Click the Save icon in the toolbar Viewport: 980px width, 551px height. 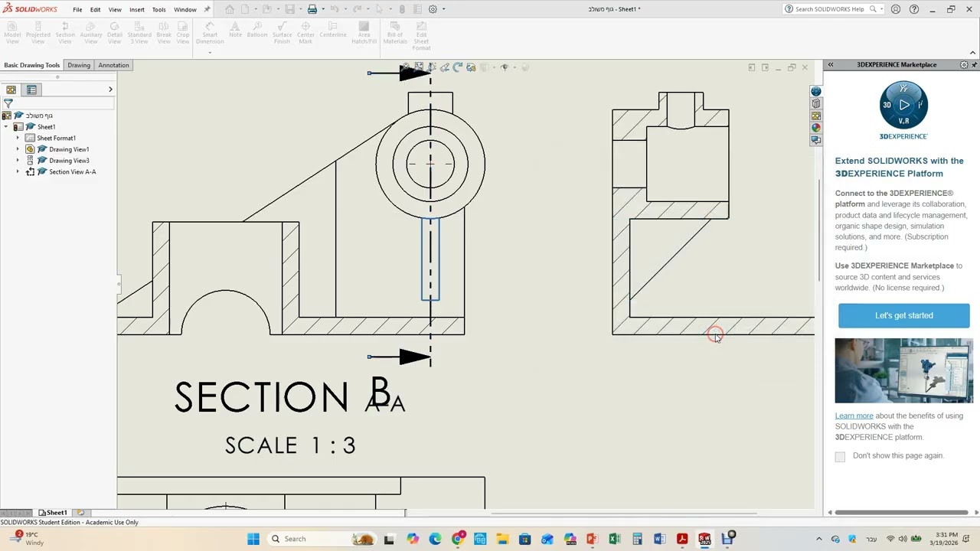click(289, 9)
